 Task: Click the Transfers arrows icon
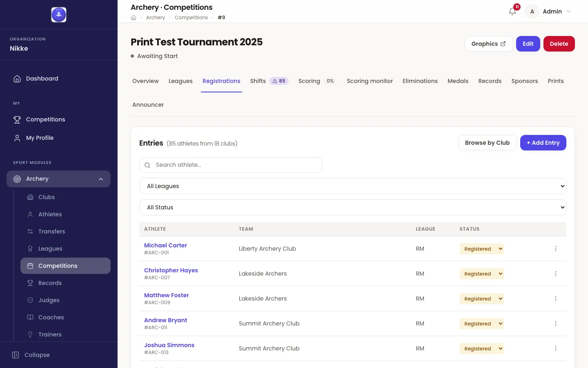click(x=30, y=231)
